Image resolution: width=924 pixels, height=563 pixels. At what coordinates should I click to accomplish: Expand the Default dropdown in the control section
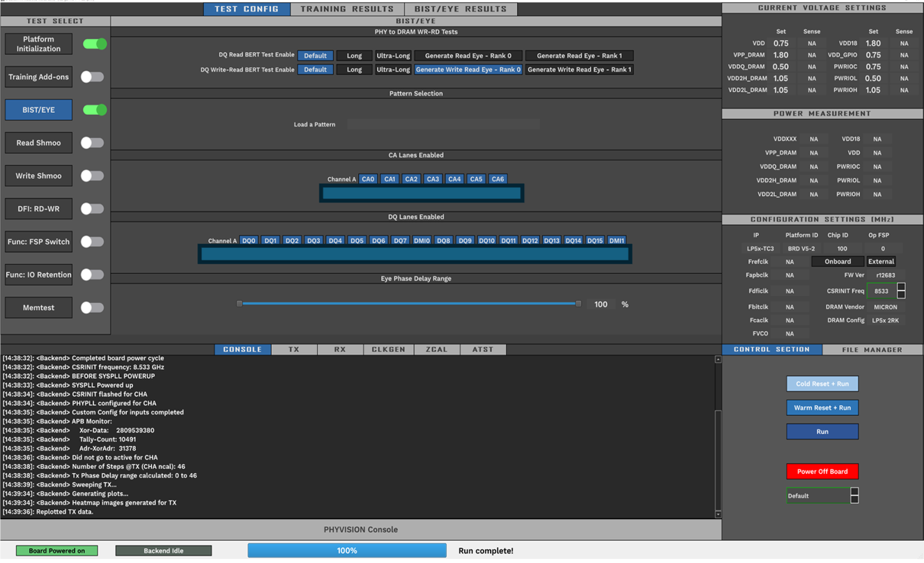pos(854,495)
